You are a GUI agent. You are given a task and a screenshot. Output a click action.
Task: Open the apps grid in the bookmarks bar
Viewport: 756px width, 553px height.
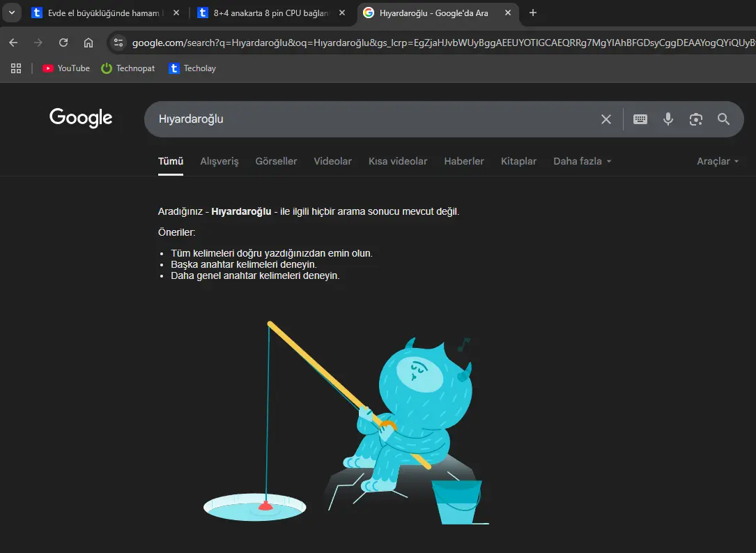pyautogui.click(x=16, y=68)
